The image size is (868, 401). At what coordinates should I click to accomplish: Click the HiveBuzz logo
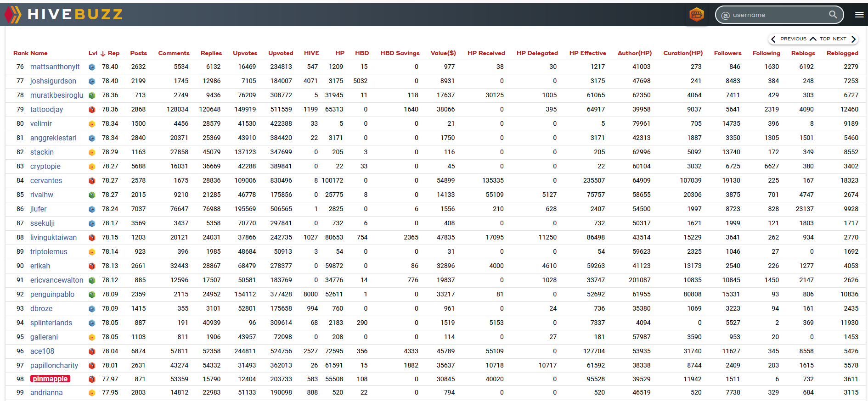pos(63,15)
